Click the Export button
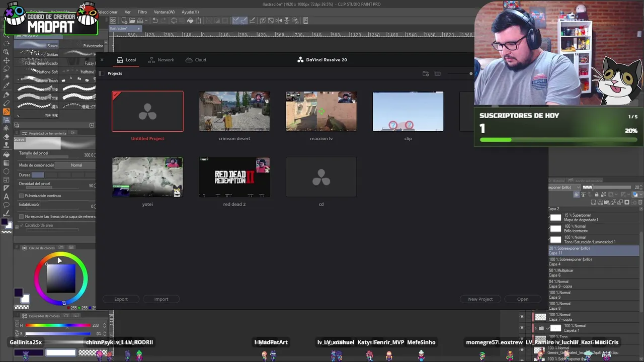Viewport: 644px width, 362px height. coord(121,299)
